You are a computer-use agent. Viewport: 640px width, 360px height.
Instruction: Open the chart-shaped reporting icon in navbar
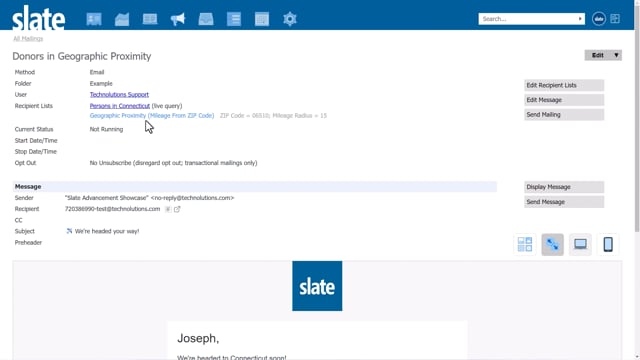coord(122,19)
